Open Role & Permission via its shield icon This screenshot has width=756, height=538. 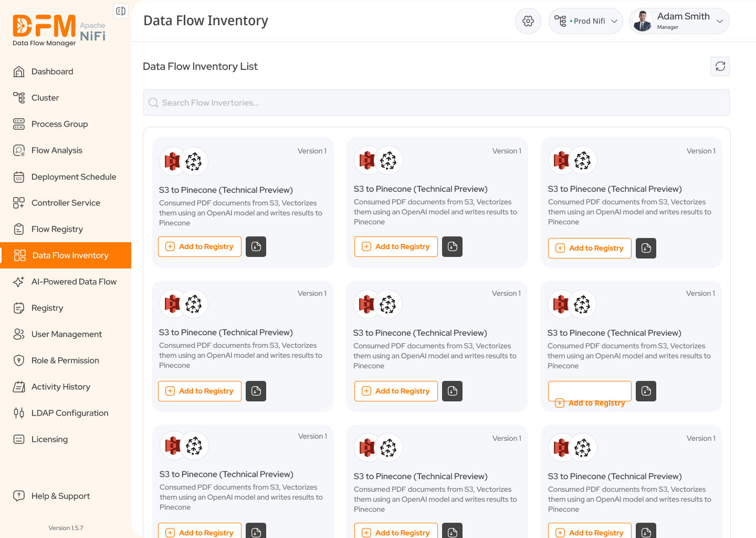tap(19, 360)
